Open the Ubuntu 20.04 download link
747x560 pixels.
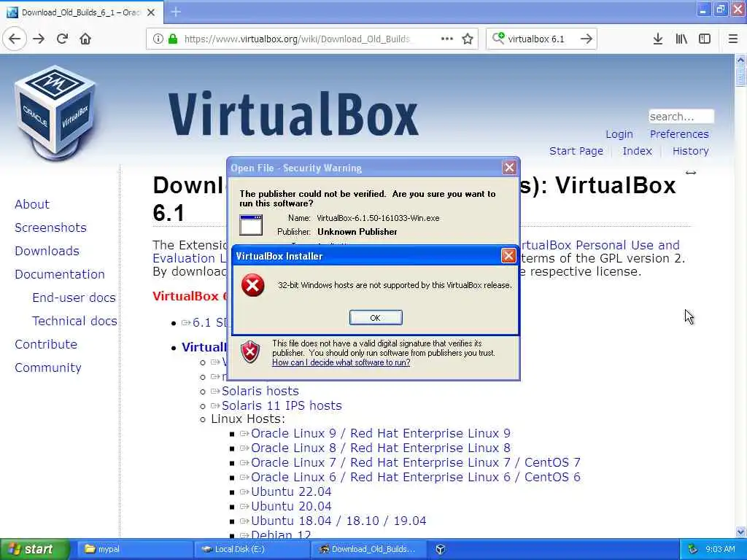click(x=291, y=506)
